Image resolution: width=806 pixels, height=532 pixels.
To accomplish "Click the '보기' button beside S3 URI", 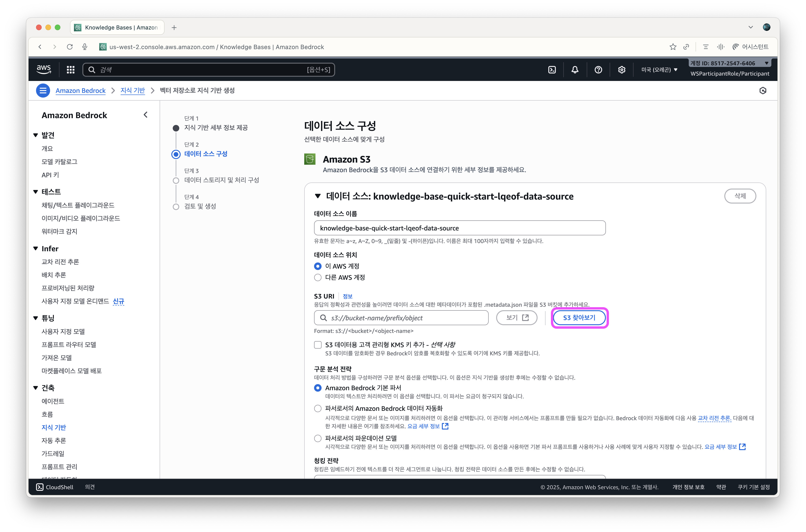I will tap(517, 317).
